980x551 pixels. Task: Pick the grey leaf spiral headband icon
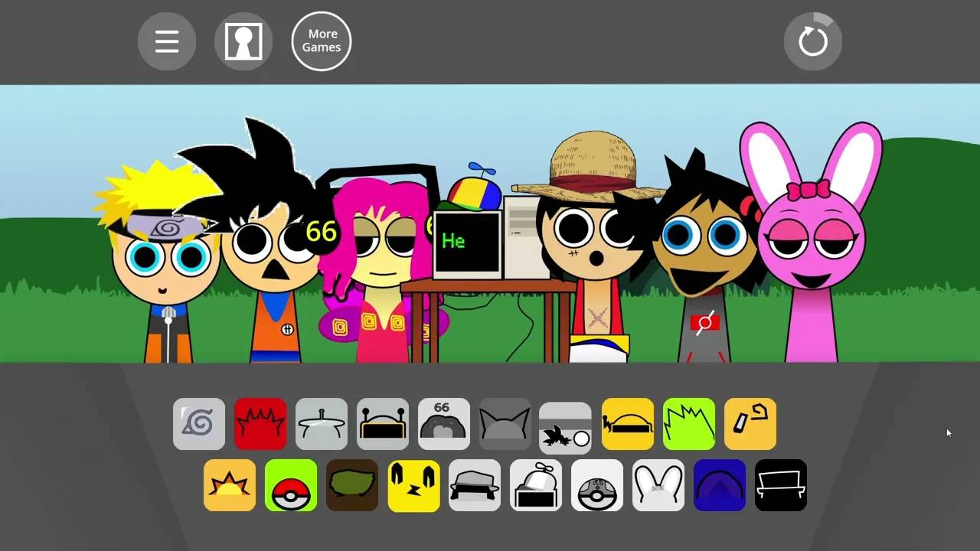199,424
